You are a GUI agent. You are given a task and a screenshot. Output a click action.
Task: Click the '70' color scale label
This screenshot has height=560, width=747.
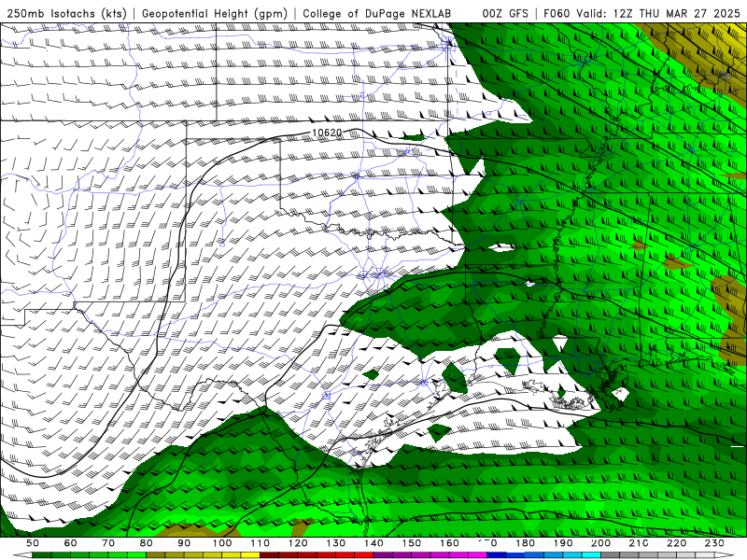pos(108,543)
